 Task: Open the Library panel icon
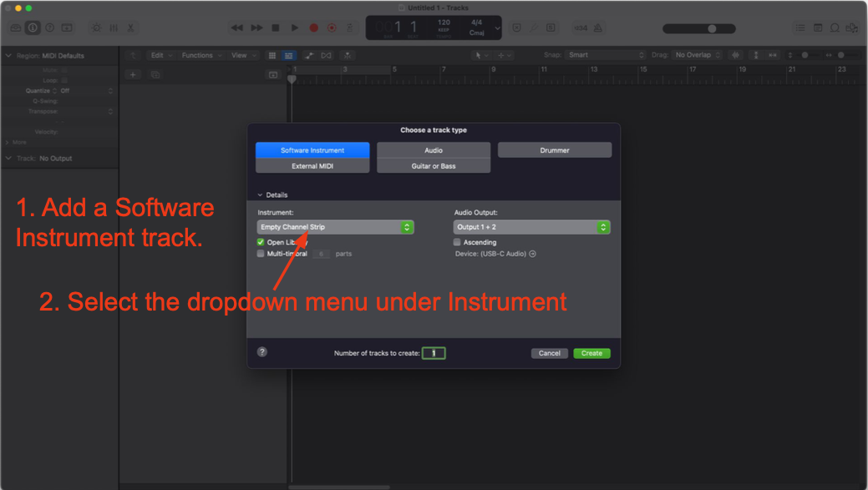pyautogui.click(x=16, y=28)
